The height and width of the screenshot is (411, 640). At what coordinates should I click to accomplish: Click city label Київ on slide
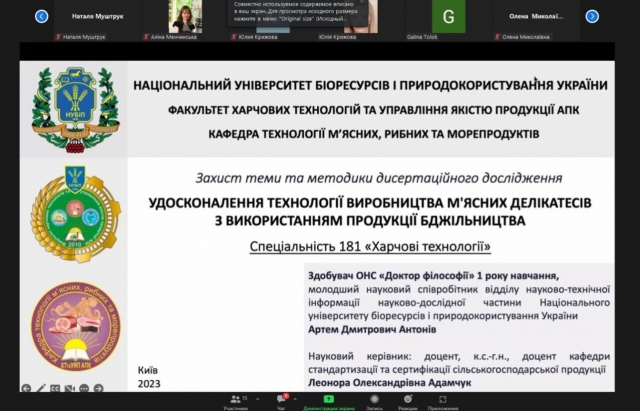148,370
